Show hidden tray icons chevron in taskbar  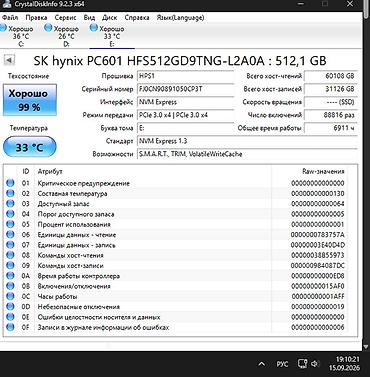pos(262,364)
